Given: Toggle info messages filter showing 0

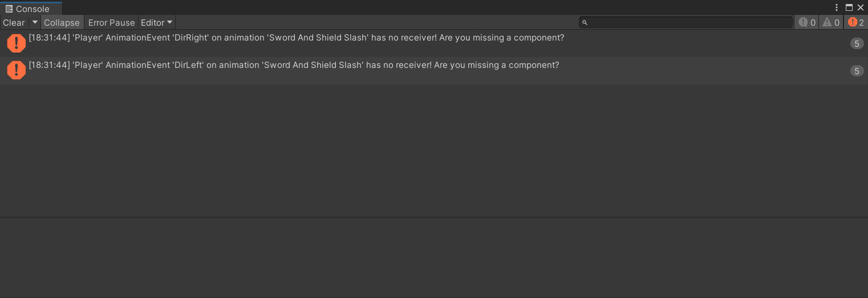Looking at the screenshot, I should click(807, 23).
